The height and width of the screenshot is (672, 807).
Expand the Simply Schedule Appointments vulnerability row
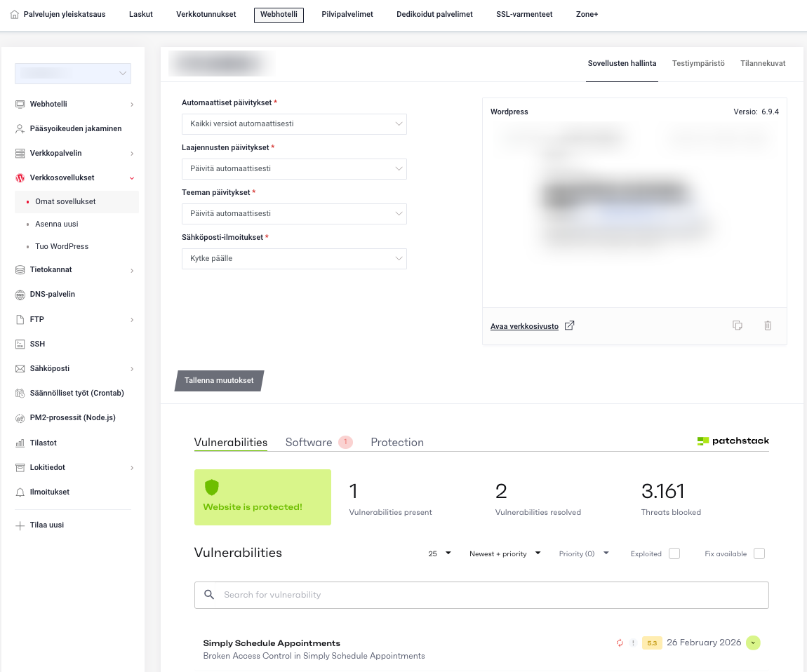(x=753, y=643)
